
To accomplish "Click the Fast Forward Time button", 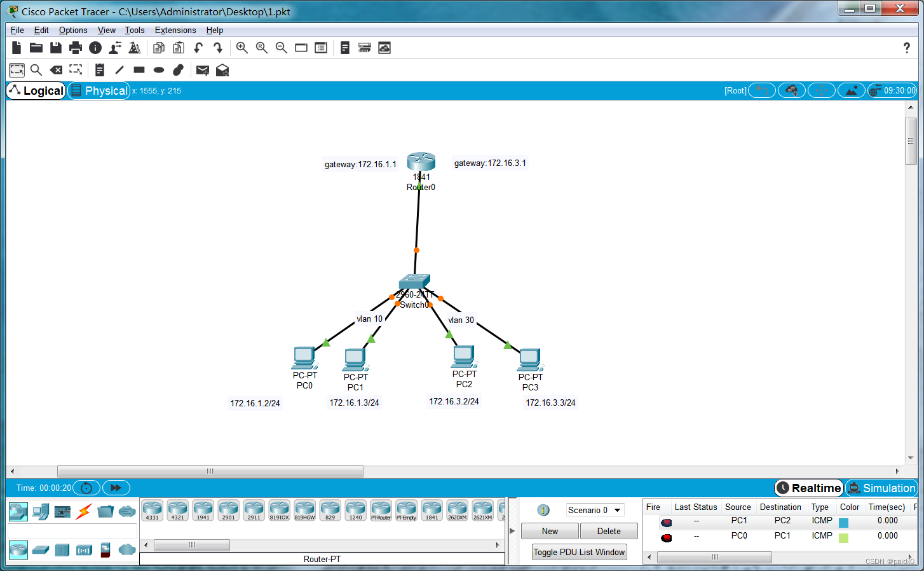I will (x=116, y=488).
